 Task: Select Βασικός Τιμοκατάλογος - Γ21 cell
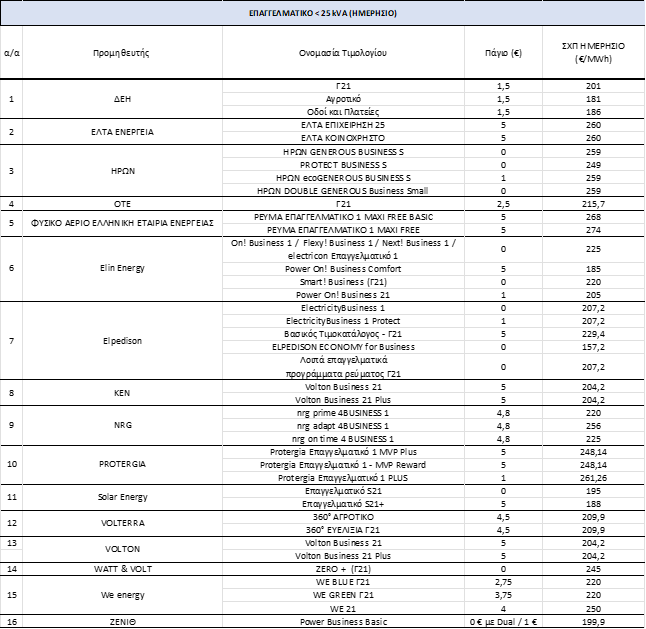343,334
